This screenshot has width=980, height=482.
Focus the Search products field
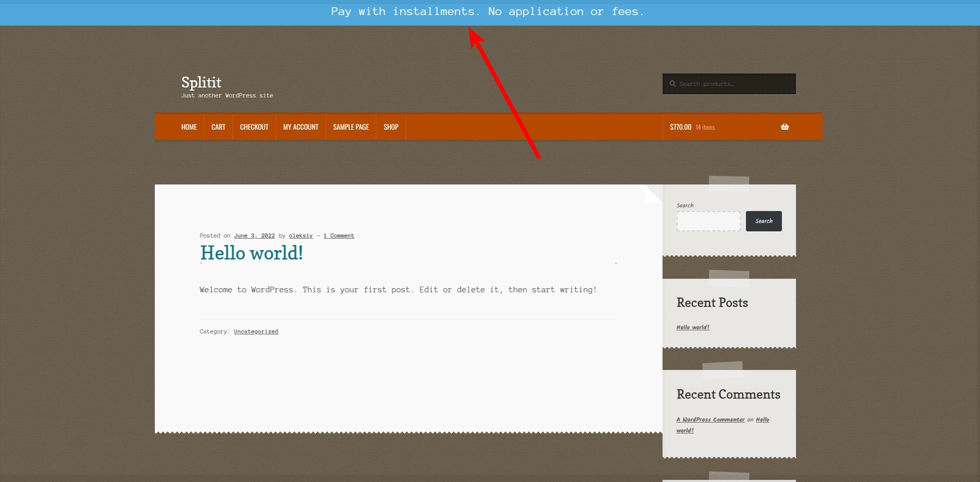729,84
